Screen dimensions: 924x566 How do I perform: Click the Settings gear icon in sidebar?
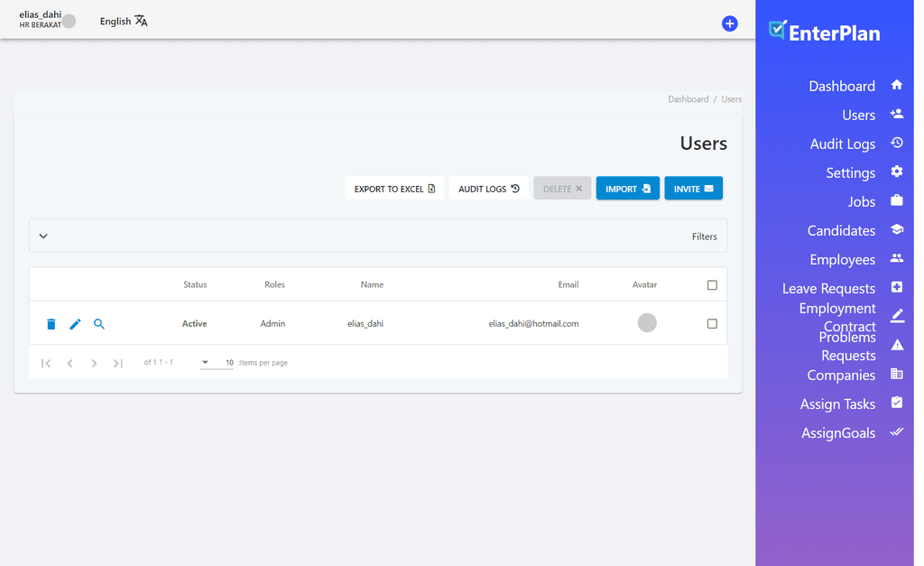click(x=896, y=172)
